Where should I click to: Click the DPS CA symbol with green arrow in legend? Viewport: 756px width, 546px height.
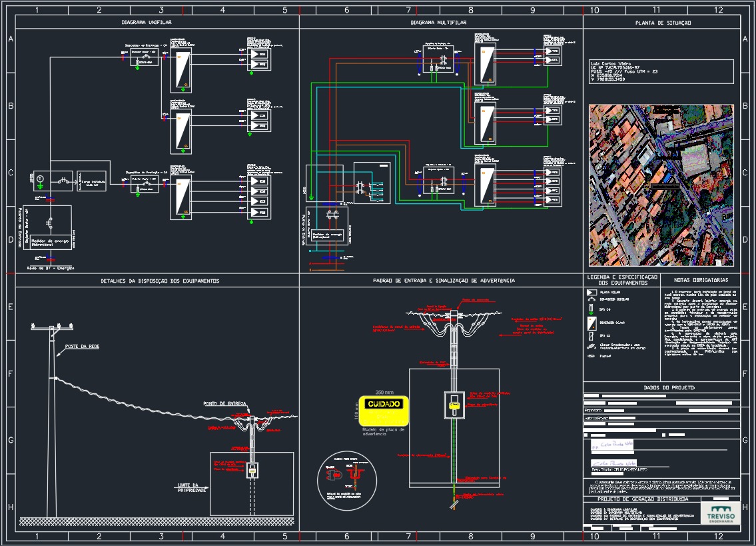pos(591,309)
